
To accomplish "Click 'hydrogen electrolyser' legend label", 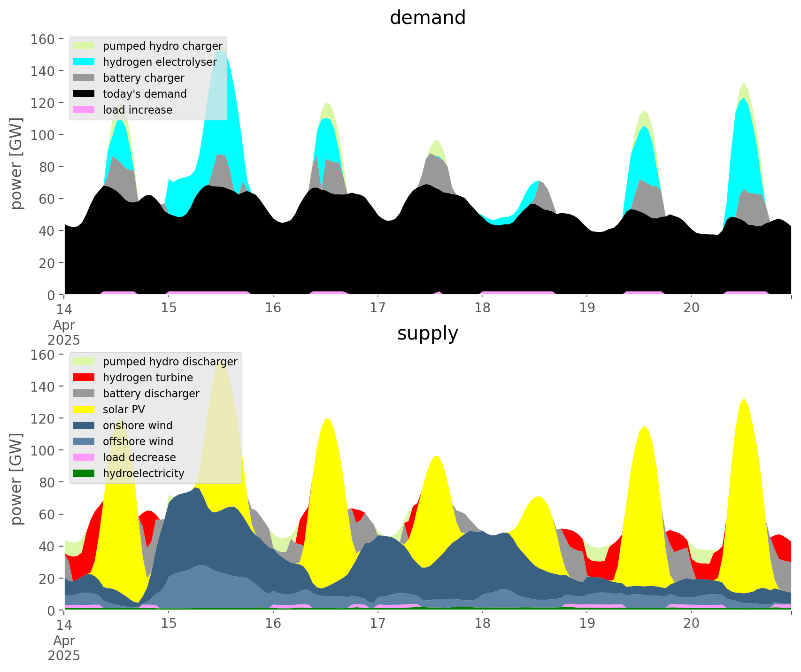I will pos(160,62).
